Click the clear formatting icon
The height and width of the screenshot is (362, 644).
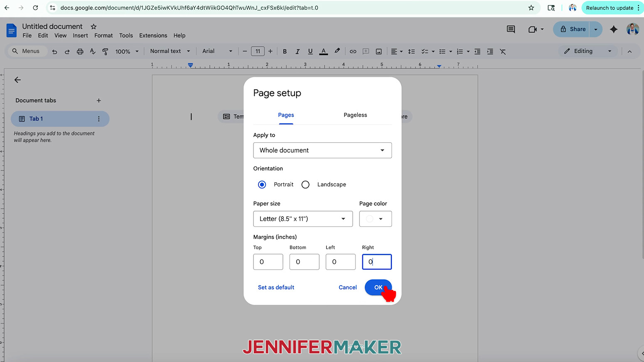503,51
